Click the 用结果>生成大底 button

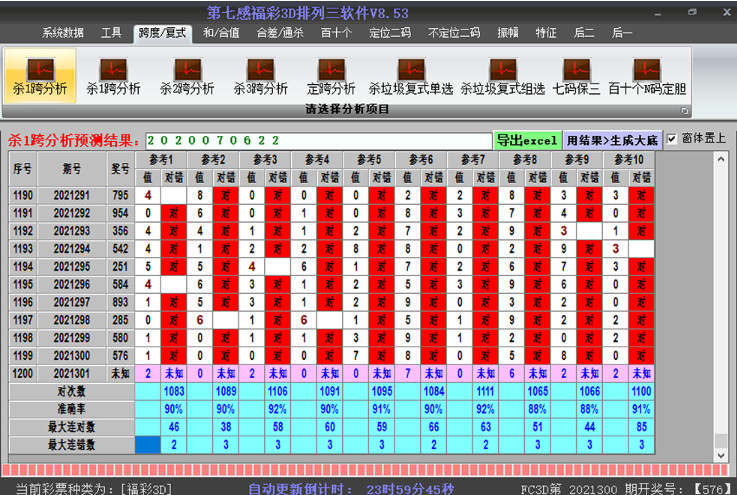pyautogui.click(x=612, y=140)
